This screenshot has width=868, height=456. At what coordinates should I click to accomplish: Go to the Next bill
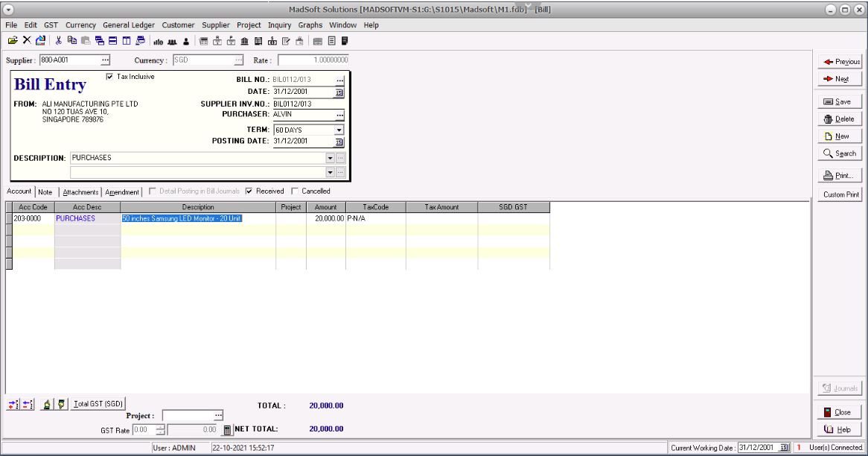(x=840, y=79)
